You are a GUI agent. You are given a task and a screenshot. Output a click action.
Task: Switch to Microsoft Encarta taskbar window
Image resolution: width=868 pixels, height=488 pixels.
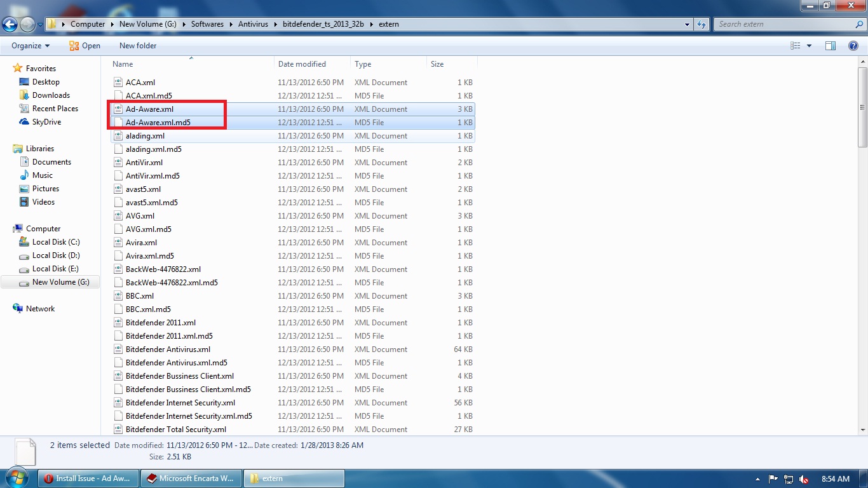click(191, 478)
